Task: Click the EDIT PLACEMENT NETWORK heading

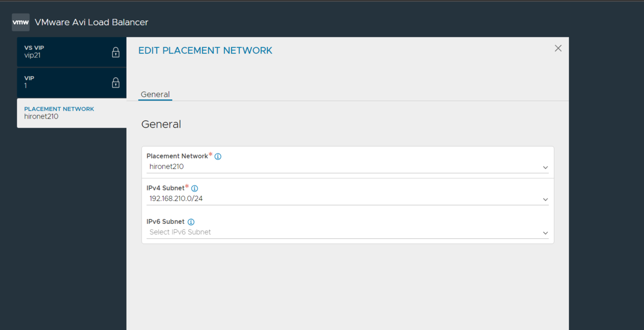Action: tap(206, 50)
